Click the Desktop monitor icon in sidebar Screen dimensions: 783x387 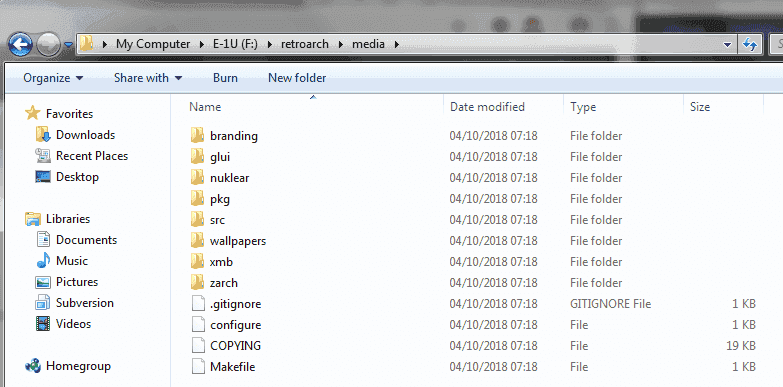tap(43, 177)
